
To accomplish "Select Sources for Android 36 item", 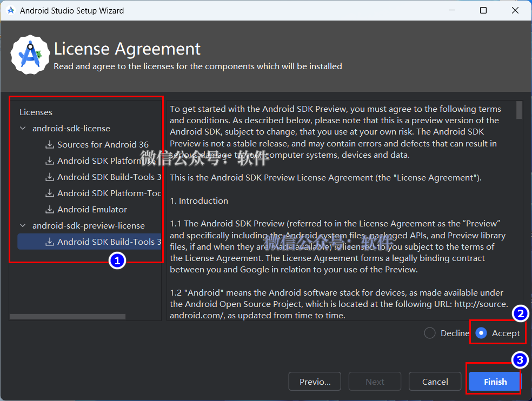I will tap(103, 144).
